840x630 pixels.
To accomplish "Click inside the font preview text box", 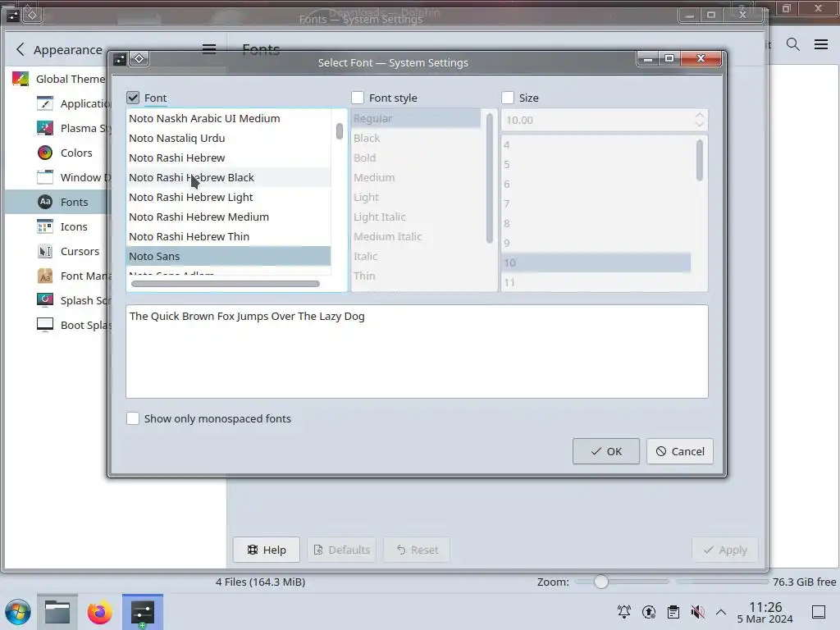I will pos(417,351).
